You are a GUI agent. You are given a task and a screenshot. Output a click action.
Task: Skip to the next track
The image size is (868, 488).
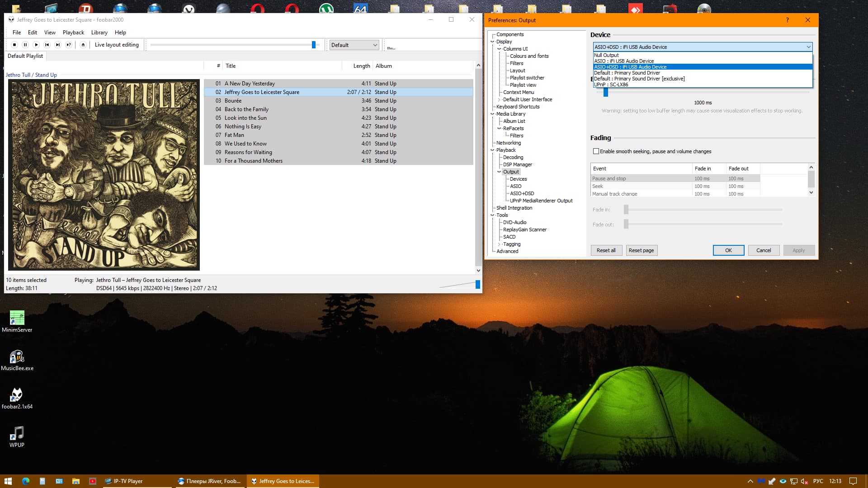(58, 45)
